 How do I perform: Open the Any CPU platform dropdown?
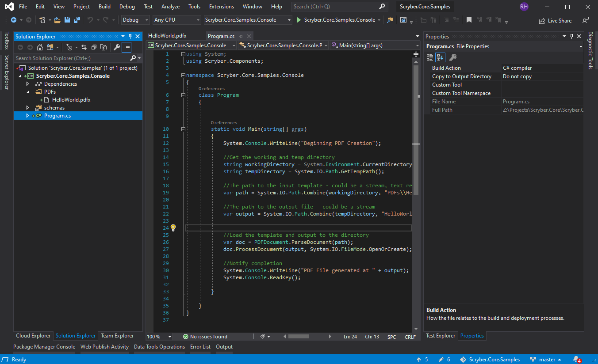point(176,20)
